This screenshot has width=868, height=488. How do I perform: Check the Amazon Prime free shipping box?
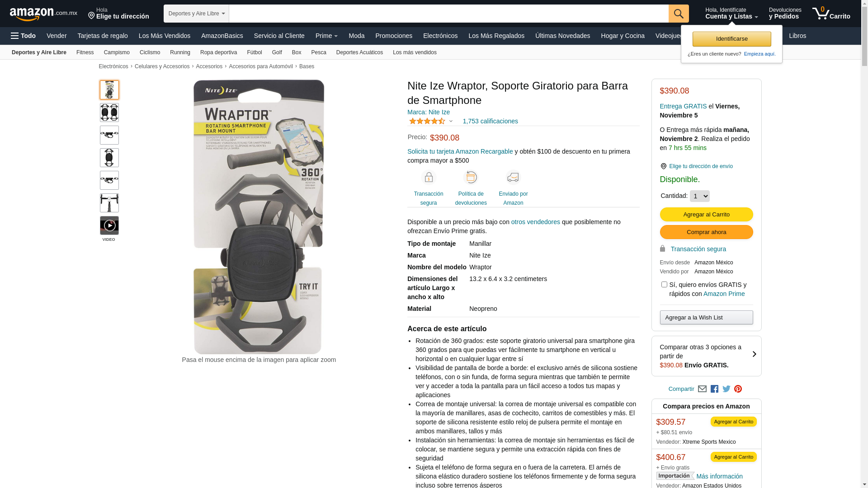[x=664, y=285]
